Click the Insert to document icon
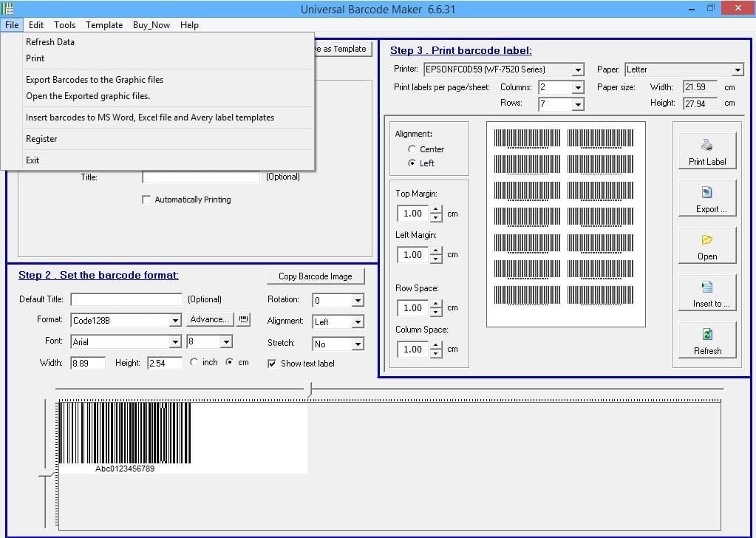Screen dimensions: 756x538 [x=706, y=287]
